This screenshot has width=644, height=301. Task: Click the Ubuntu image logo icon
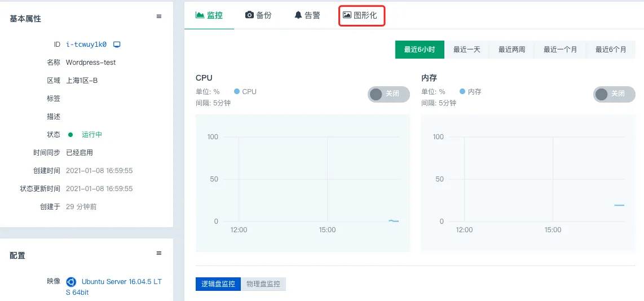click(71, 282)
